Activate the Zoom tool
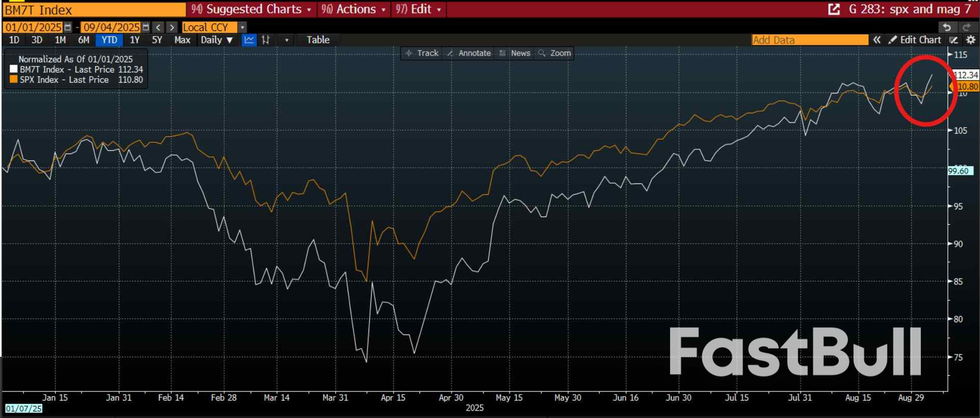This screenshot has width=980, height=418. pos(554,53)
